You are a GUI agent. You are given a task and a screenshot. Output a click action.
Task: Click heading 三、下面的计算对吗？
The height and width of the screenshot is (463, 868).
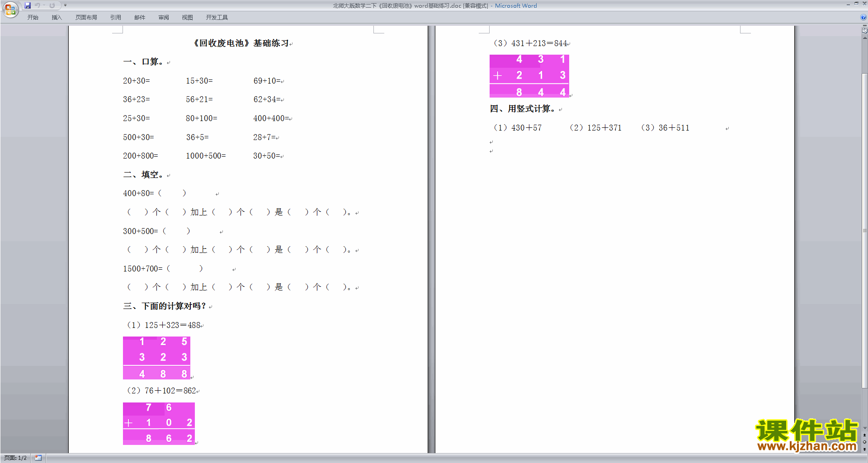coord(165,306)
